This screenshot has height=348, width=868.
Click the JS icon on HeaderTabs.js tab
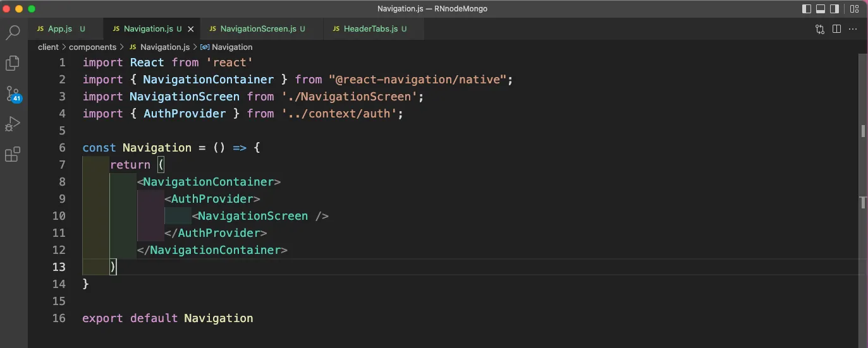pyautogui.click(x=337, y=29)
